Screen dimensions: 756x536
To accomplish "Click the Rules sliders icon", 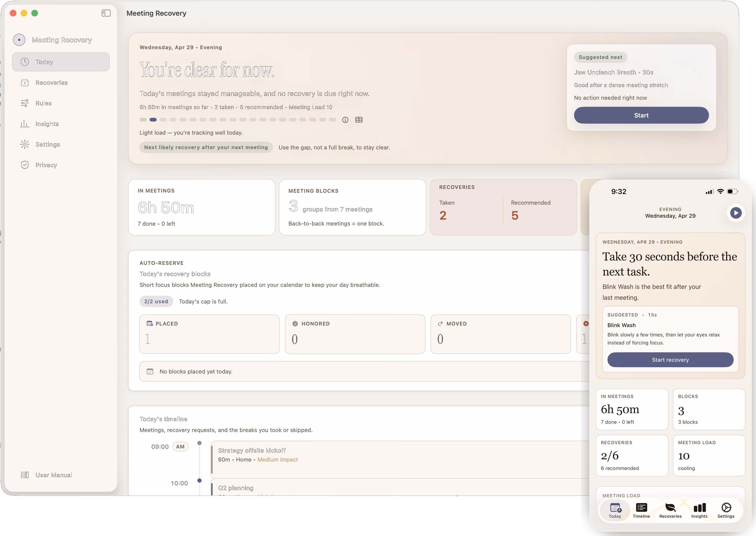I will (25, 103).
